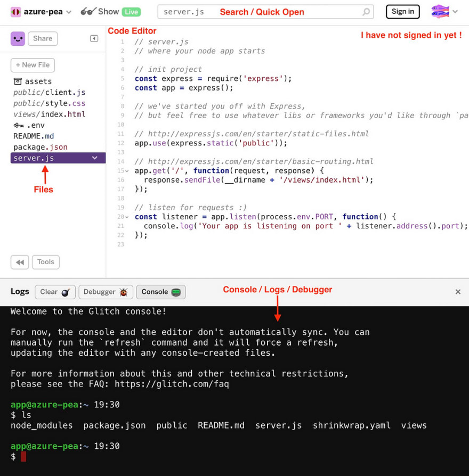Click the ladybug Debugger icon
The width and height of the screenshot is (469, 476).
pyautogui.click(x=124, y=292)
